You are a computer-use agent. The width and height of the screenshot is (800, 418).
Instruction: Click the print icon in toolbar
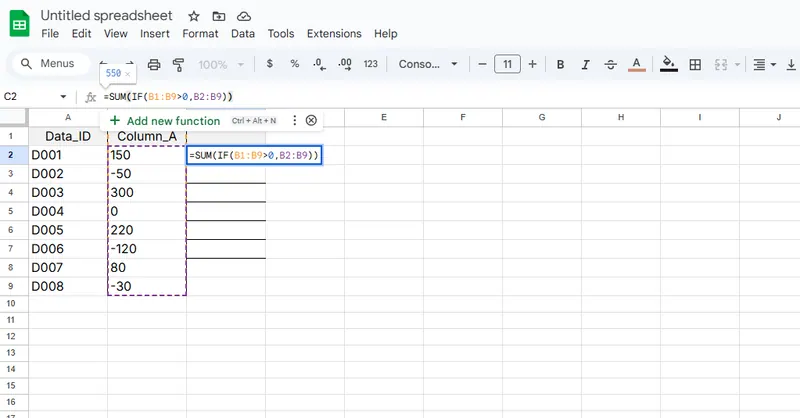154,64
